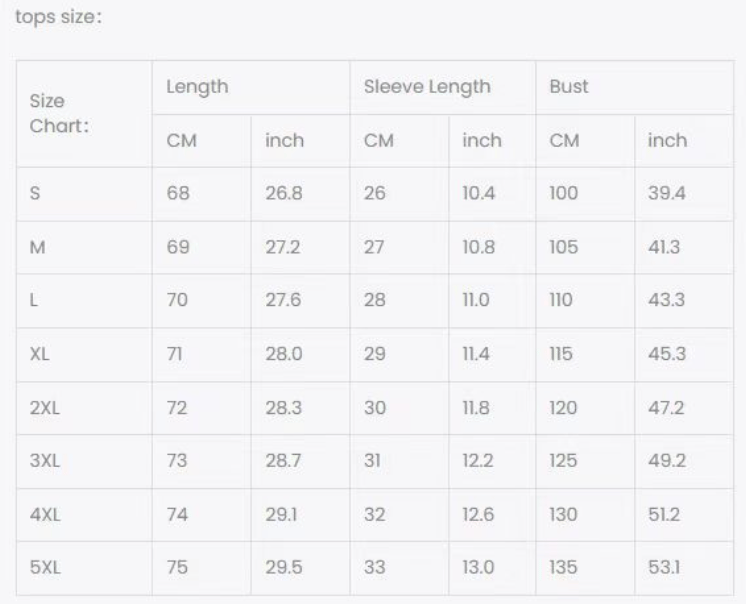Screen dimensions: 746x604
Task: Select the 5XL size row label
Action: tap(45, 567)
